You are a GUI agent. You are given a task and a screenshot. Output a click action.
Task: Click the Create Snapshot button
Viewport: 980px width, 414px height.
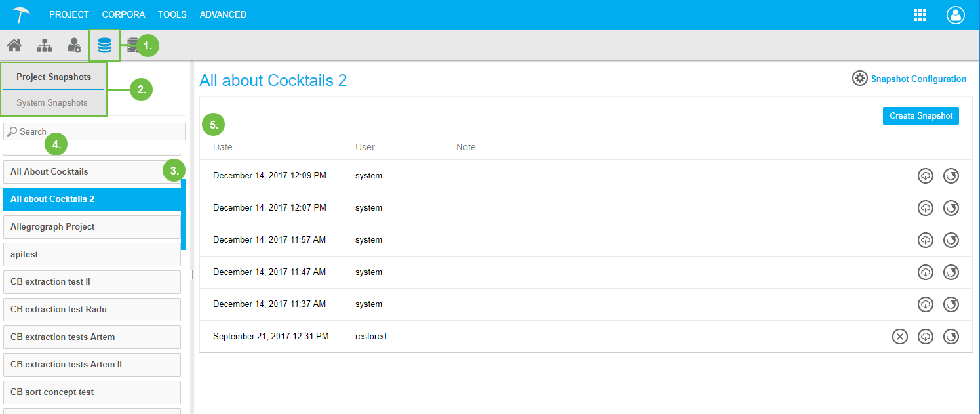click(x=920, y=116)
